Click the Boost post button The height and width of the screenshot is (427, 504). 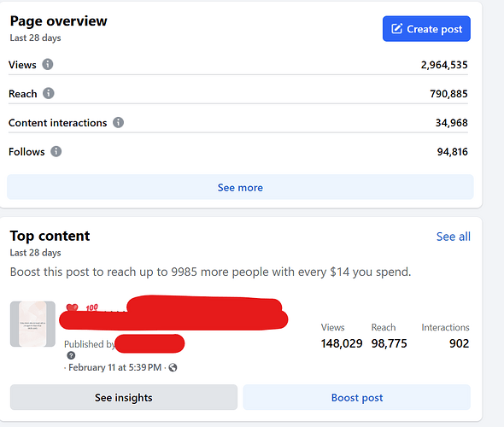coord(357,397)
